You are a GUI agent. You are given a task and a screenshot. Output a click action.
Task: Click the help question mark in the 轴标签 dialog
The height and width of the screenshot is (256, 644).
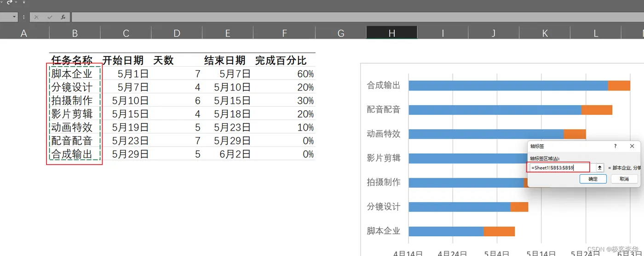coord(615,146)
